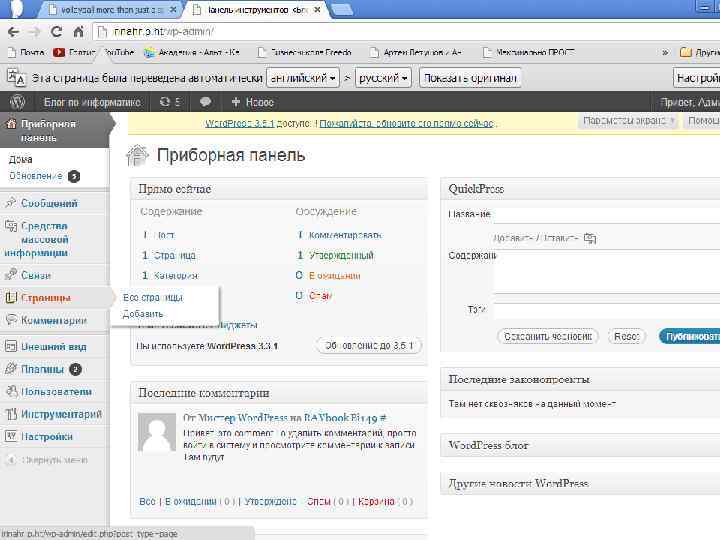Viewport: 720px width, 540px height.
Task: Open the browser home page icon
Action: pos(79,32)
